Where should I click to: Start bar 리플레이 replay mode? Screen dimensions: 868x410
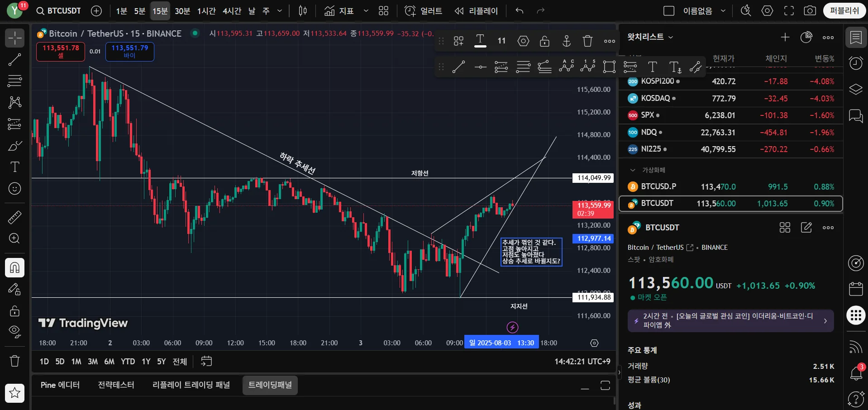coord(477,11)
